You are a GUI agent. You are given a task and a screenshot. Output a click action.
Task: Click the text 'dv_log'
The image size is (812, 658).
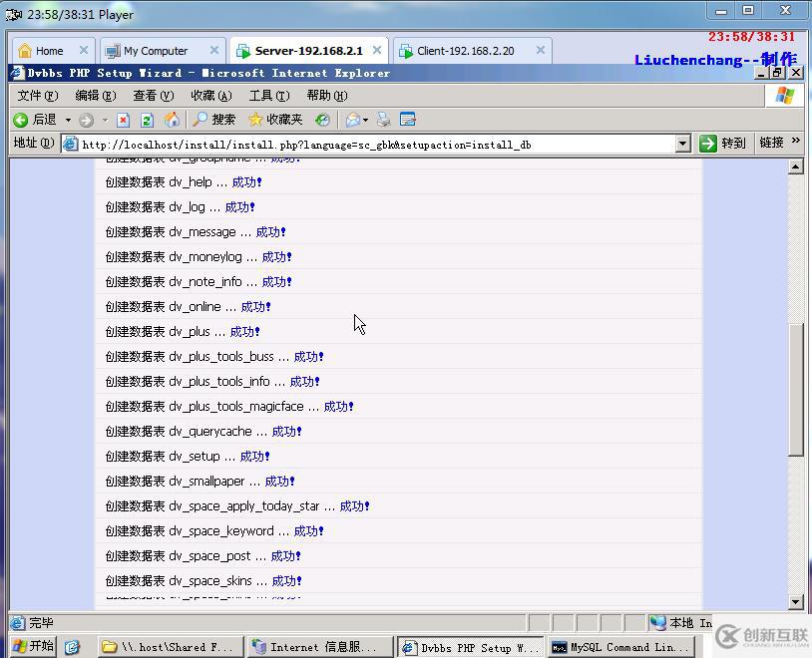[x=187, y=207]
